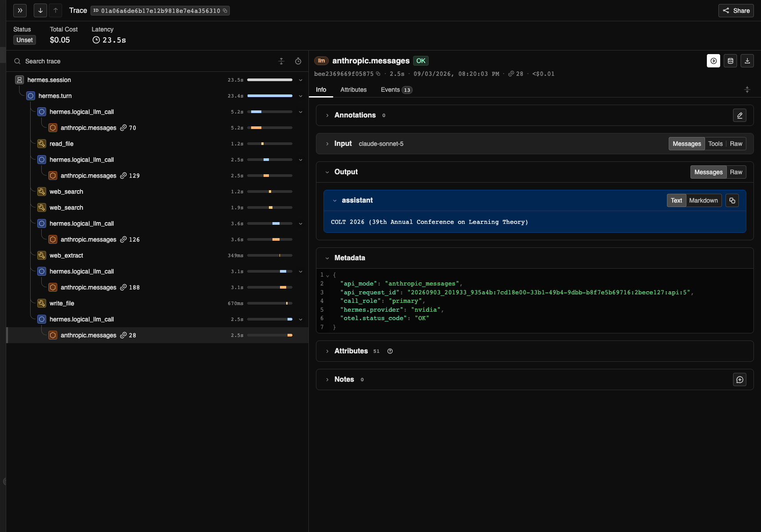Viewport: 761px width, 532px height.
Task: Select the anthropic.messages span with 188 links
Action: click(x=158, y=287)
